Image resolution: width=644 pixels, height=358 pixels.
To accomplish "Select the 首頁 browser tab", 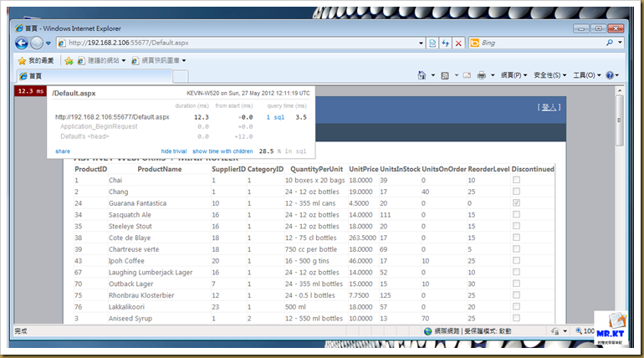I will (95, 76).
